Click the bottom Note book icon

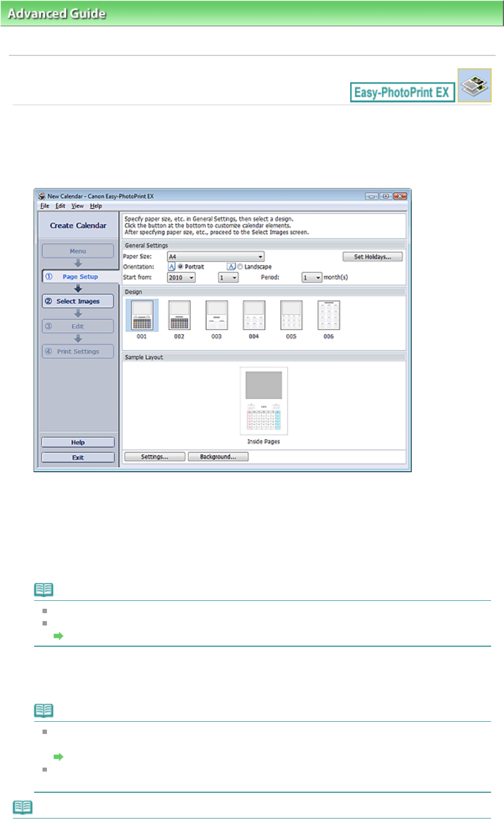22,807
